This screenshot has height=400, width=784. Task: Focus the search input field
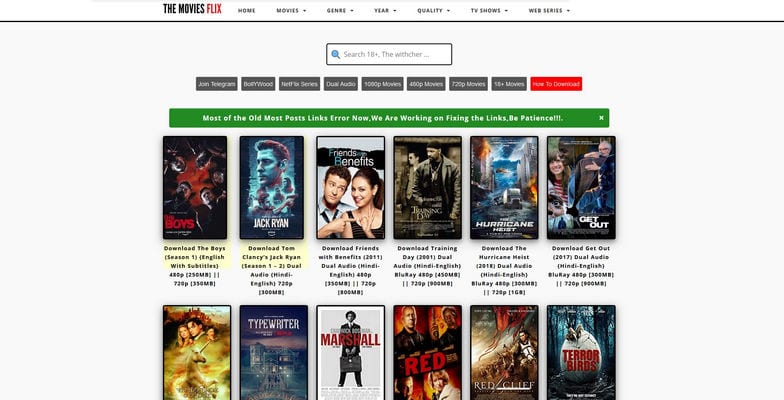389,54
